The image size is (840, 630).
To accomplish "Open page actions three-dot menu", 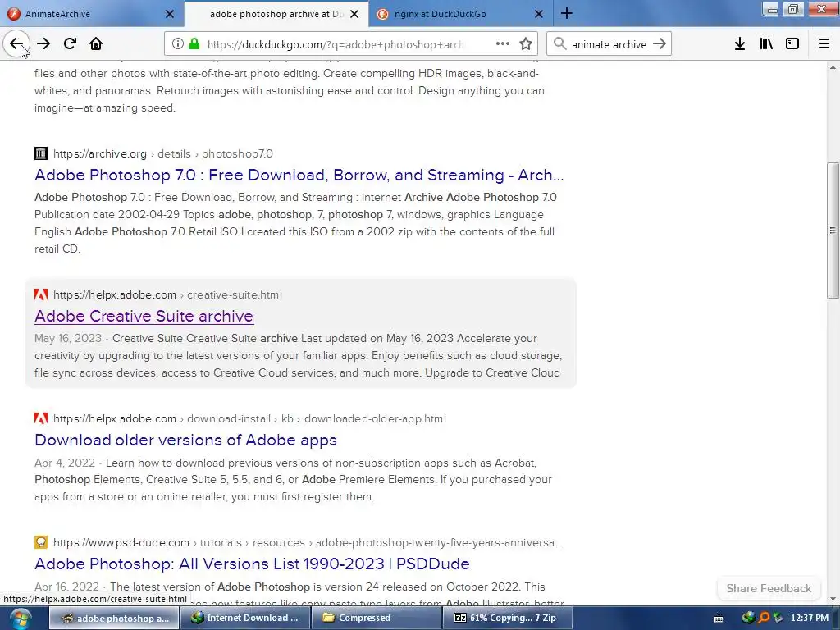I will [503, 44].
